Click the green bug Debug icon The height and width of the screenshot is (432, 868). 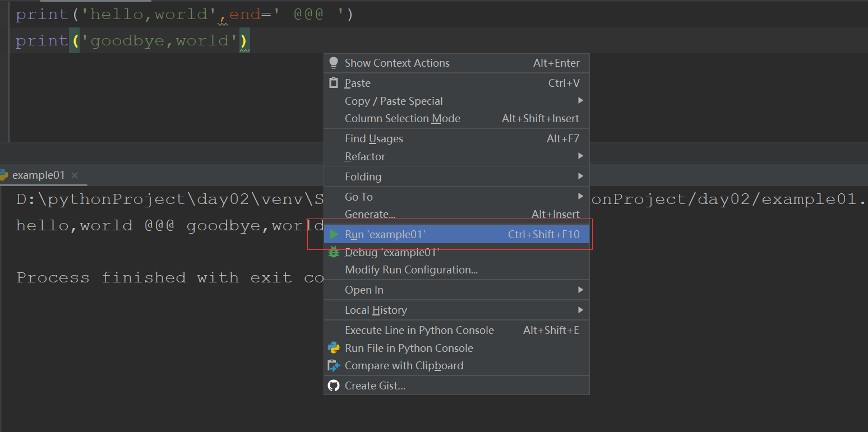point(334,252)
